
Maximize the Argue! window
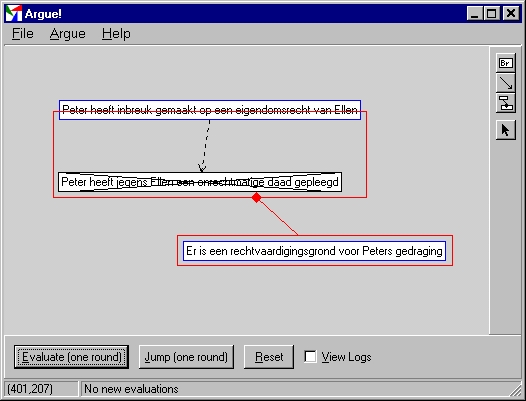492,13
